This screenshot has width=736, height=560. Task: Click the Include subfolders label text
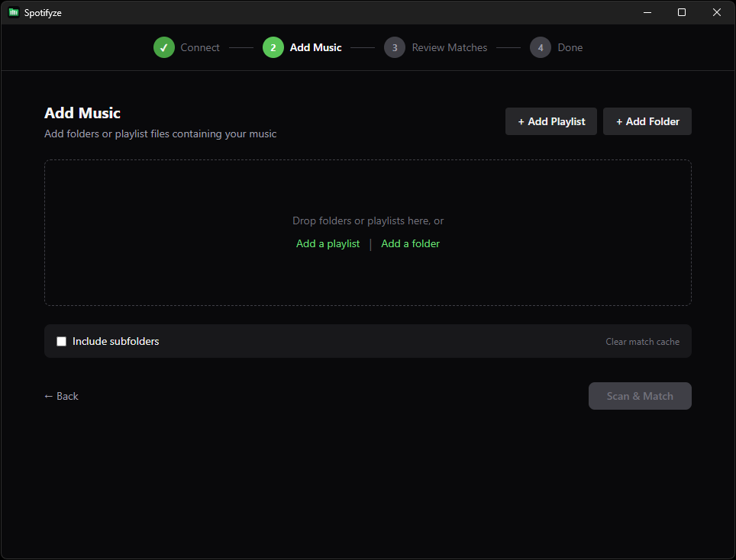tap(115, 341)
